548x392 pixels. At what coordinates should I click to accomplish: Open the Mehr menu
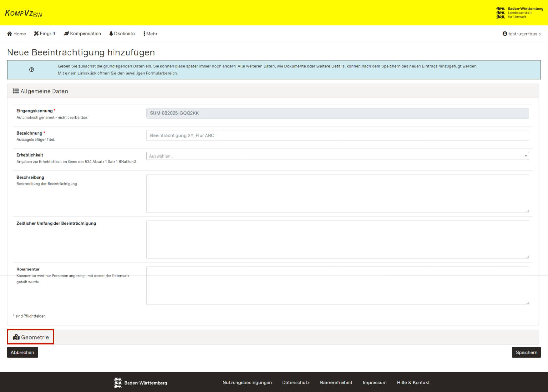(x=150, y=33)
